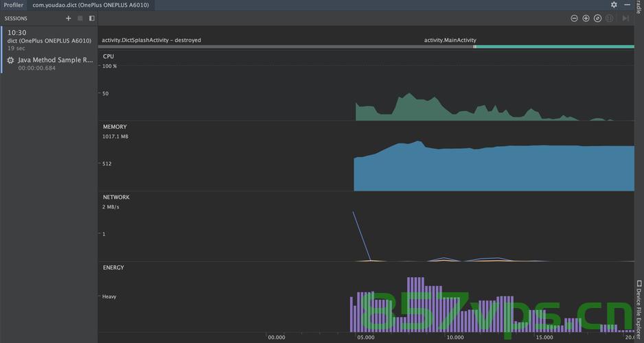Open the NETWORK profiler chart
644x343 pixels.
tap(366, 227)
